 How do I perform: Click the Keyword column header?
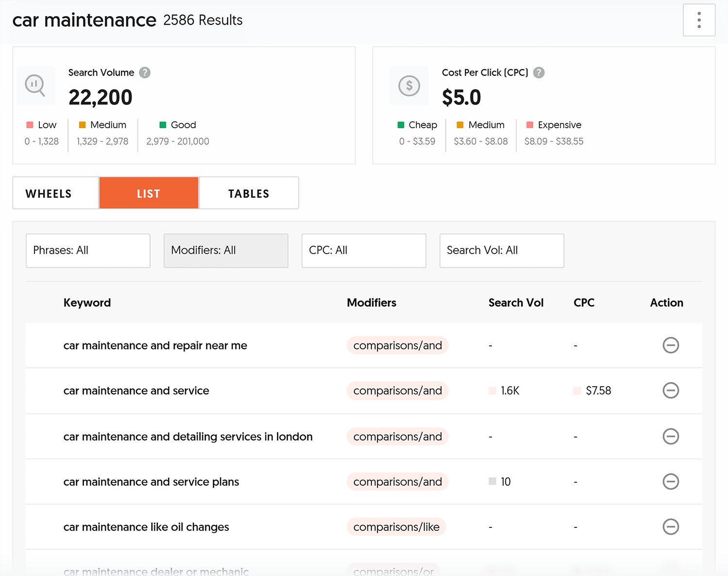[x=87, y=303]
